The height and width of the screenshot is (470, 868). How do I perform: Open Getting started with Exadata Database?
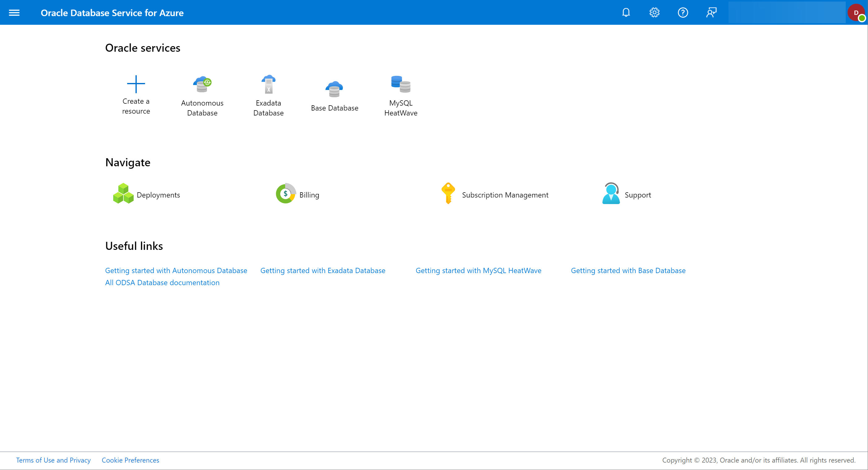click(322, 270)
